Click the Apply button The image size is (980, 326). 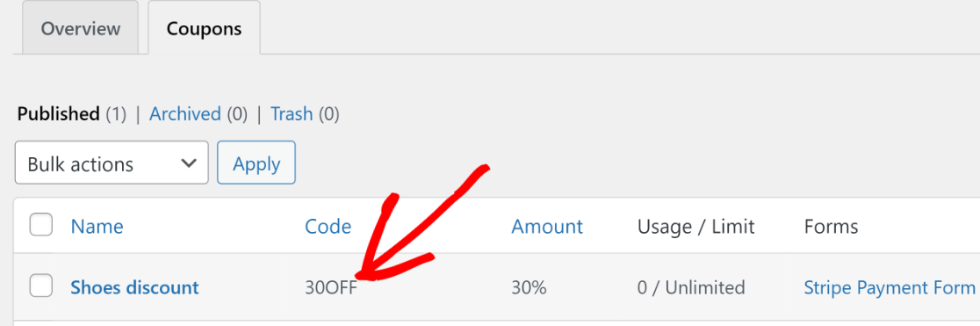tap(256, 163)
